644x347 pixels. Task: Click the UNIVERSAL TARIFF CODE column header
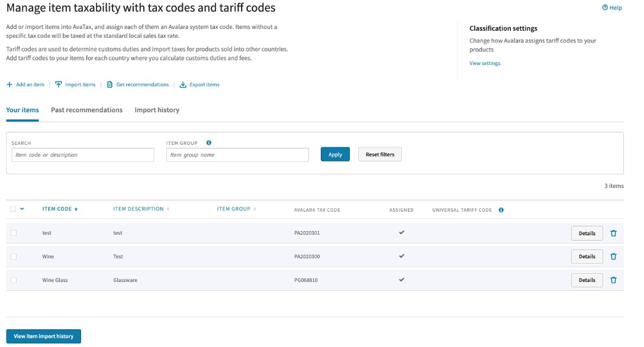pyautogui.click(x=462, y=210)
